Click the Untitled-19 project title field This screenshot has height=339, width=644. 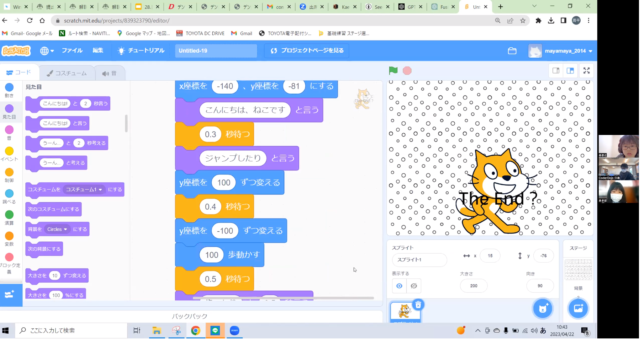tap(216, 51)
